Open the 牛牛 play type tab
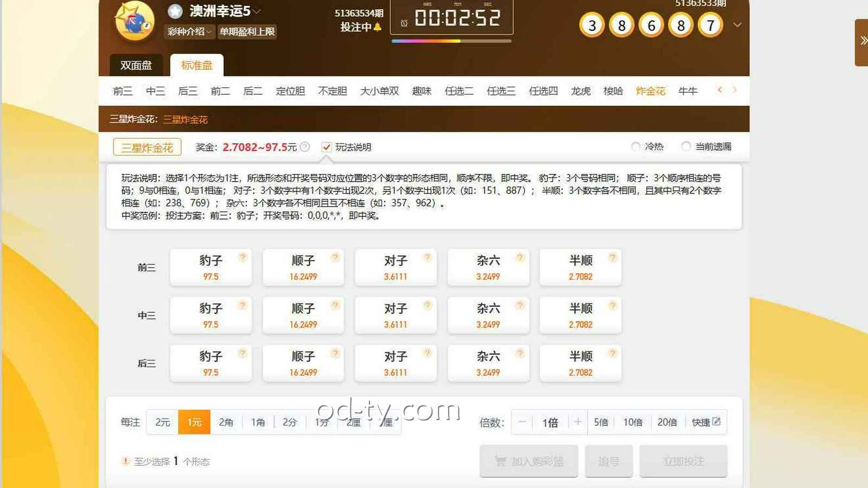 point(687,91)
